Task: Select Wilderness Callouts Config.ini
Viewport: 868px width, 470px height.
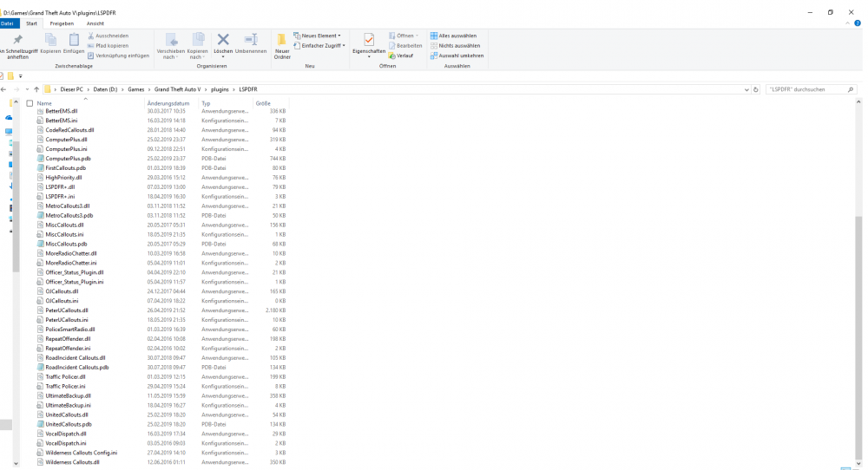Action: point(82,453)
